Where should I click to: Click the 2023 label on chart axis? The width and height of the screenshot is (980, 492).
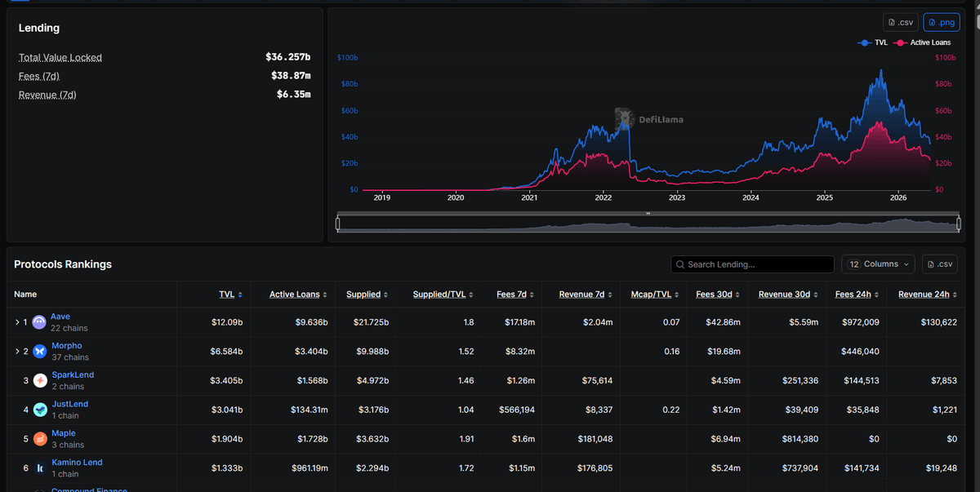pyautogui.click(x=677, y=197)
